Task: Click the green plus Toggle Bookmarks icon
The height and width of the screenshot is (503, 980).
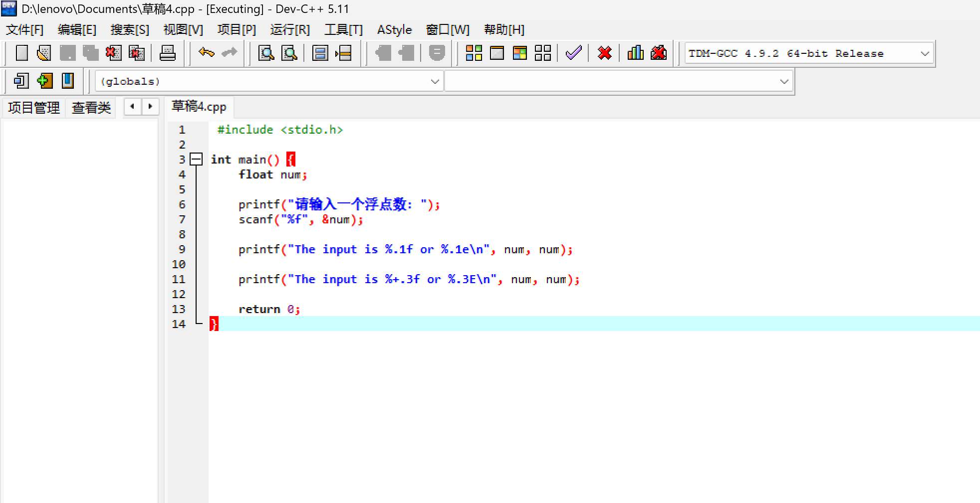Action: 44,81
